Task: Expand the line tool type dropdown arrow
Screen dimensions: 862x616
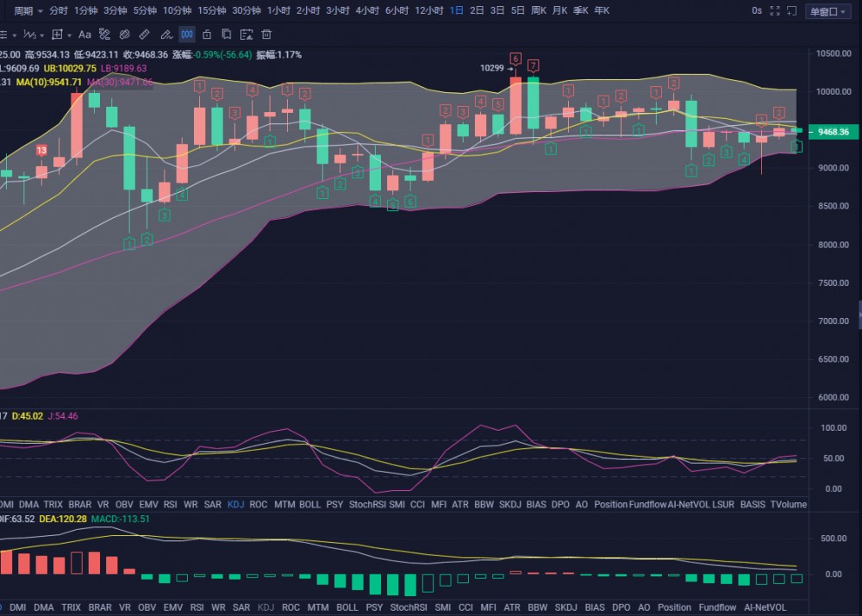Action: [41, 34]
